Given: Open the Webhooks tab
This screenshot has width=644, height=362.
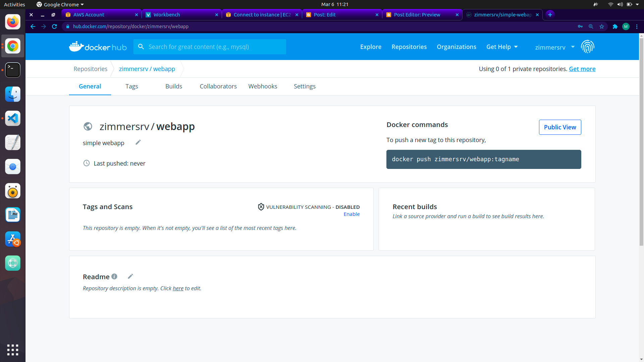Looking at the screenshot, I should [x=263, y=86].
